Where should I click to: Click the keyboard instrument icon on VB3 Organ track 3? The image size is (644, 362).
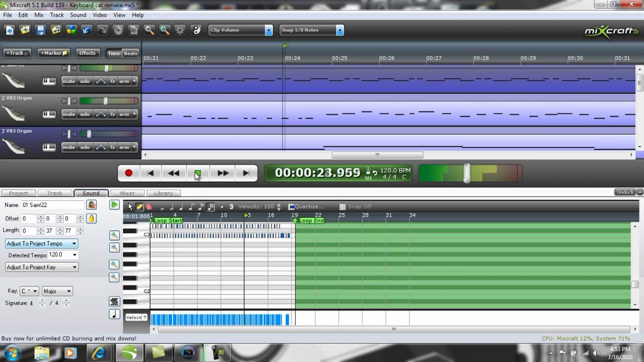pos(49,147)
